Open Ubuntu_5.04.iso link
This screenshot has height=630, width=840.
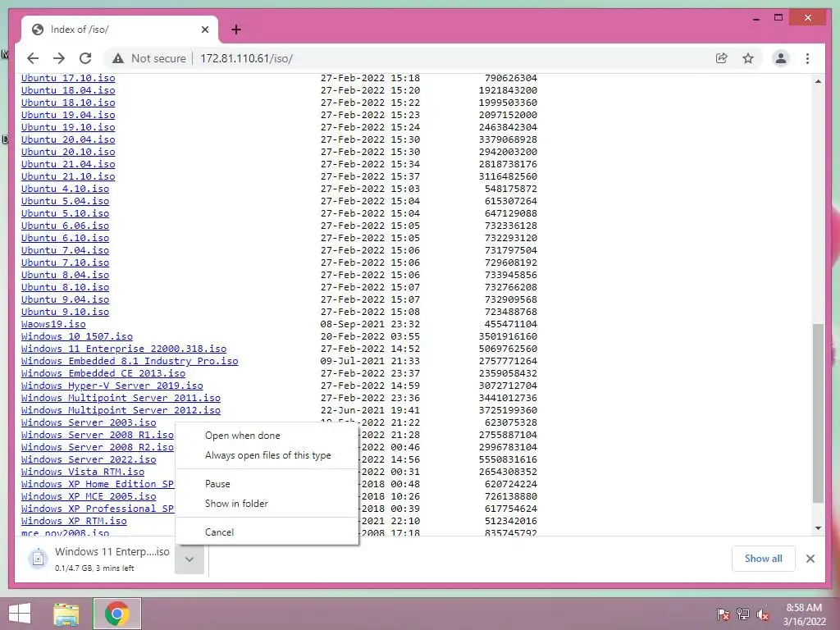65,202
